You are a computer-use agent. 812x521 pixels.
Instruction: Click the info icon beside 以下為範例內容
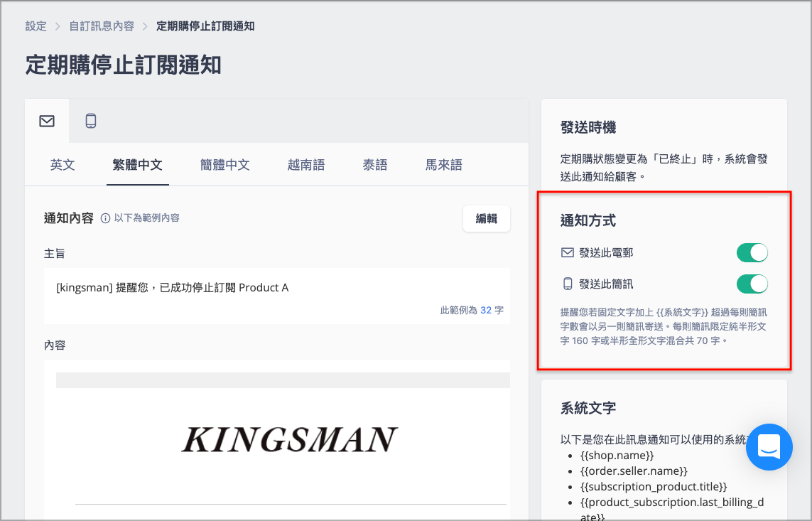(105, 218)
